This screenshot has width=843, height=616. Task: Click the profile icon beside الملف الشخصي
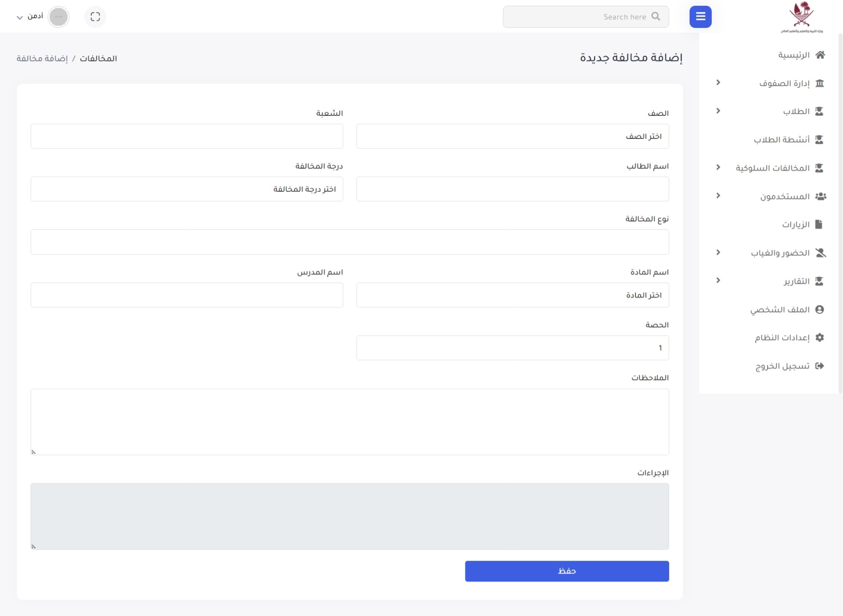click(x=819, y=309)
